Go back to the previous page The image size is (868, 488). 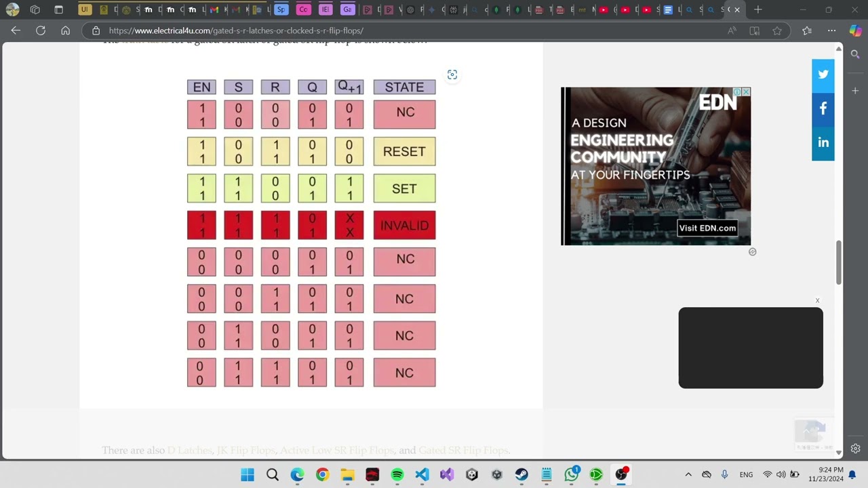pyautogui.click(x=16, y=30)
